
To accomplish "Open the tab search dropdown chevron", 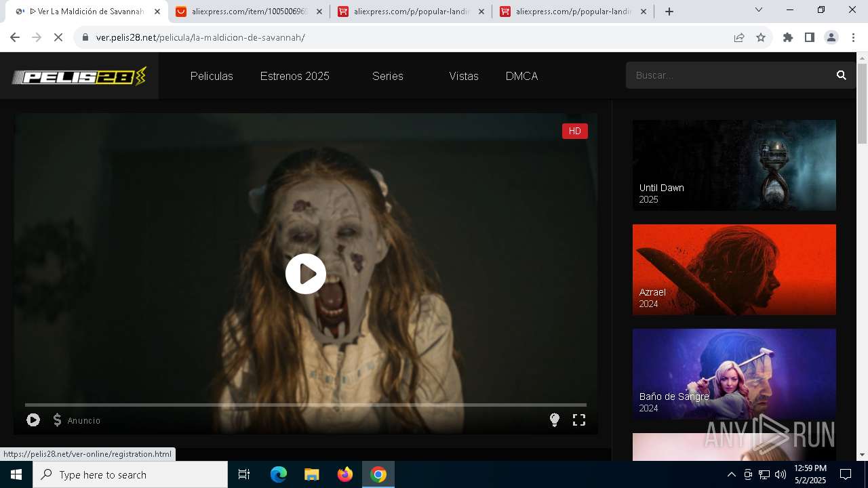I will (759, 9).
